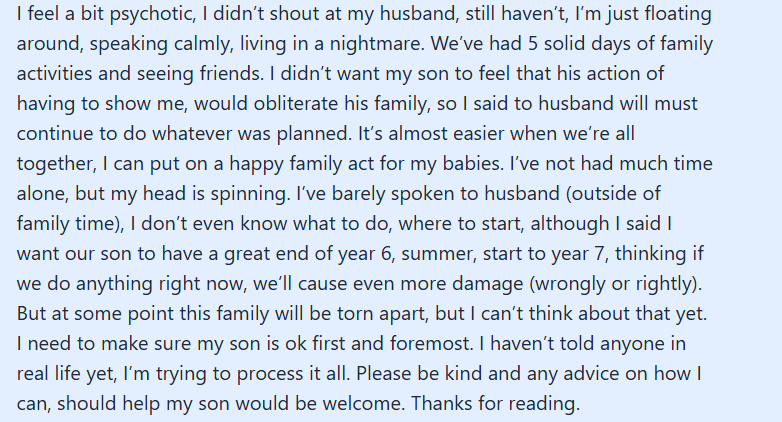
Task: Click the "(outside of" parenthetical text
Action: coord(613,194)
